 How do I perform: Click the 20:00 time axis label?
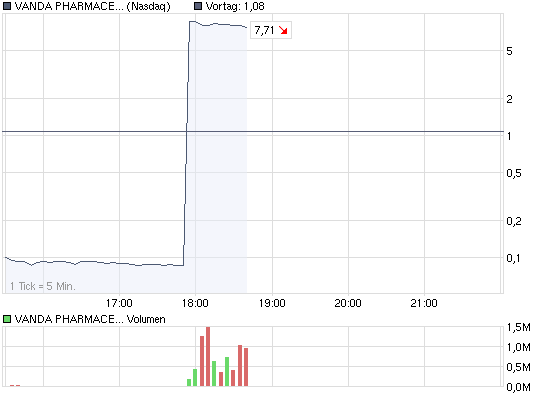pyautogui.click(x=348, y=303)
